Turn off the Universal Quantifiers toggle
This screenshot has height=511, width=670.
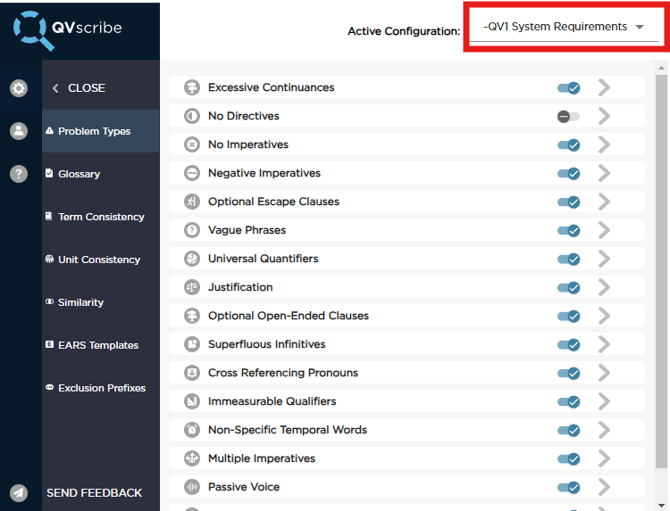[568, 259]
